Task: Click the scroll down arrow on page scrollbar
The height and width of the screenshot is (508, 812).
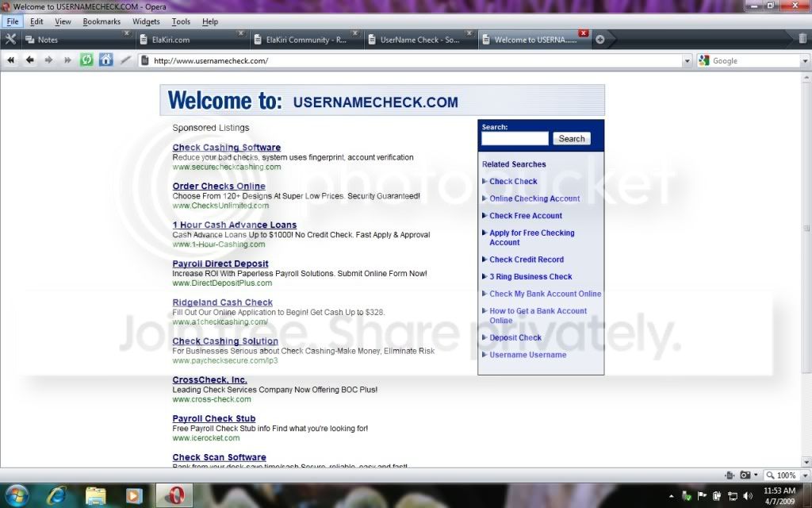Action: pyautogui.click(x=806, y=461)
